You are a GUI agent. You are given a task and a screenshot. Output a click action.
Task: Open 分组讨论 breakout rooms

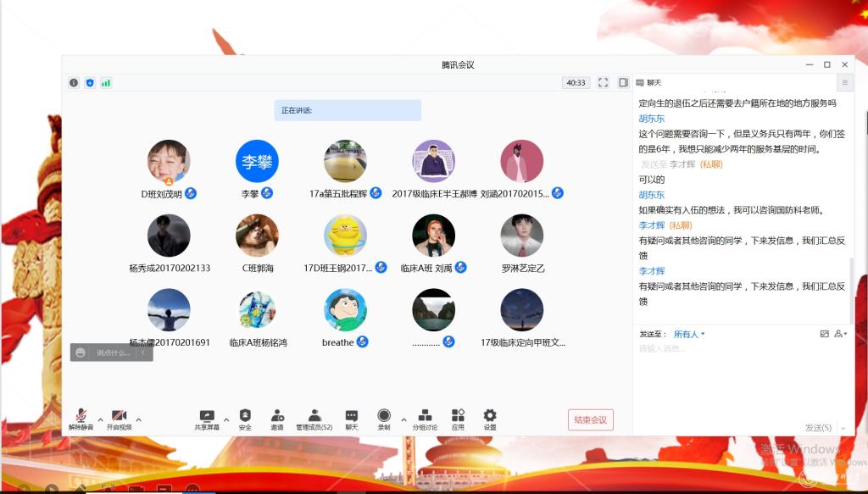[425, 416]
